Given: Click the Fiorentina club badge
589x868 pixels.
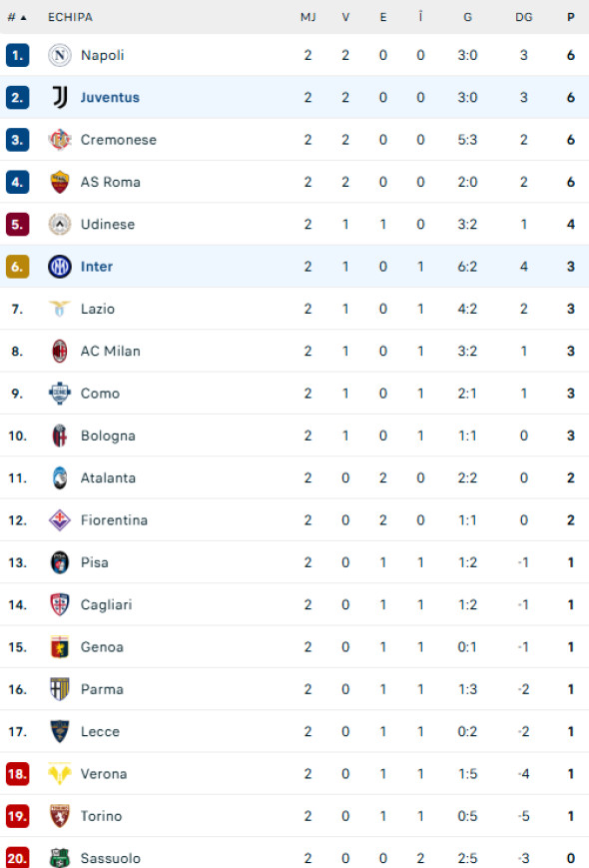Looking at the screenshot, I should [x=60, y=519].
